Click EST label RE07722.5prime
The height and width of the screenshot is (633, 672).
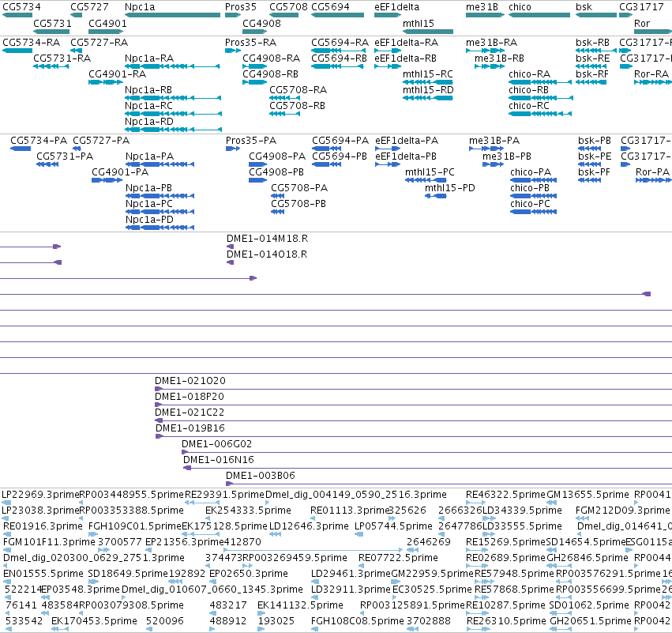[x=398, y=558]
